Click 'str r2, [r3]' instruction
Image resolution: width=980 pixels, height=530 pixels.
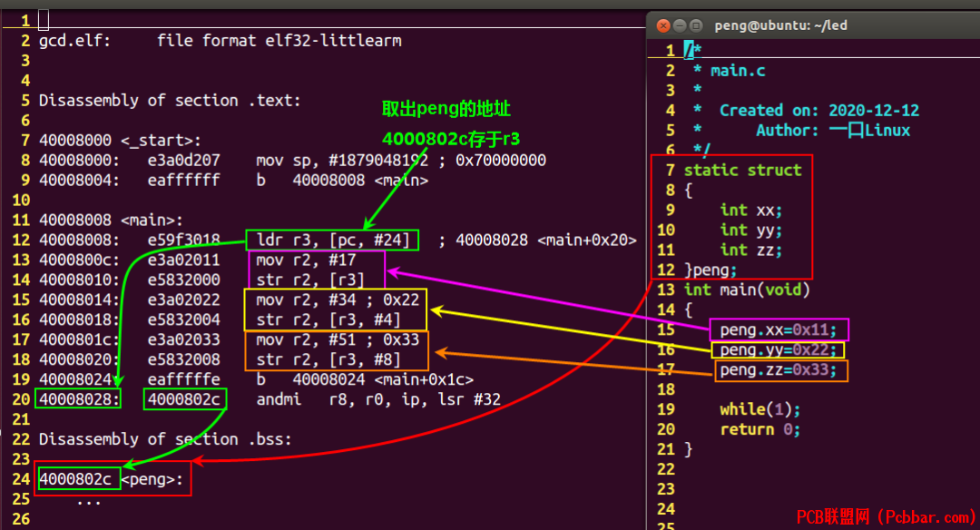coord(310,280)
